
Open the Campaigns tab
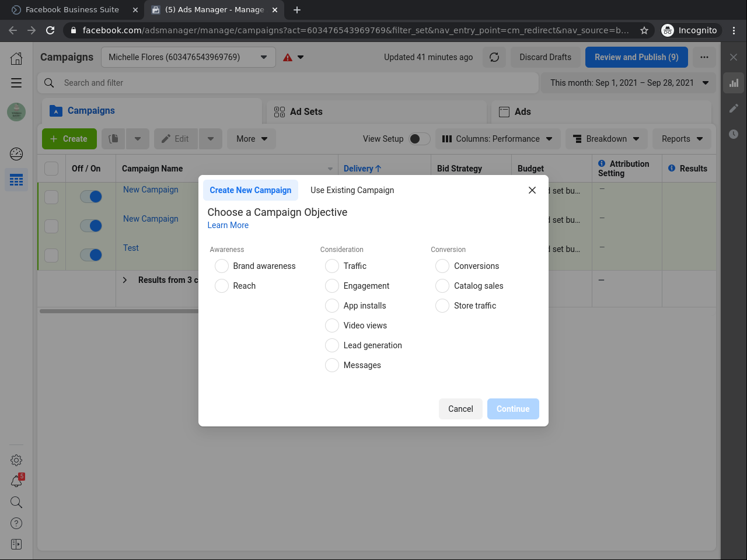point(152,111)
